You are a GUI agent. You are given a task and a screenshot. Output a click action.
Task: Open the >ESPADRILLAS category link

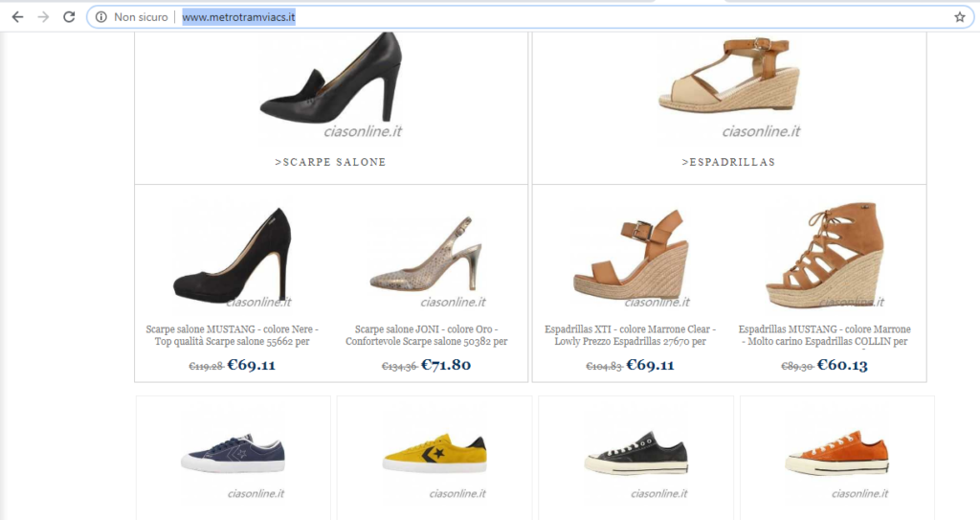[x=728, y=162]
